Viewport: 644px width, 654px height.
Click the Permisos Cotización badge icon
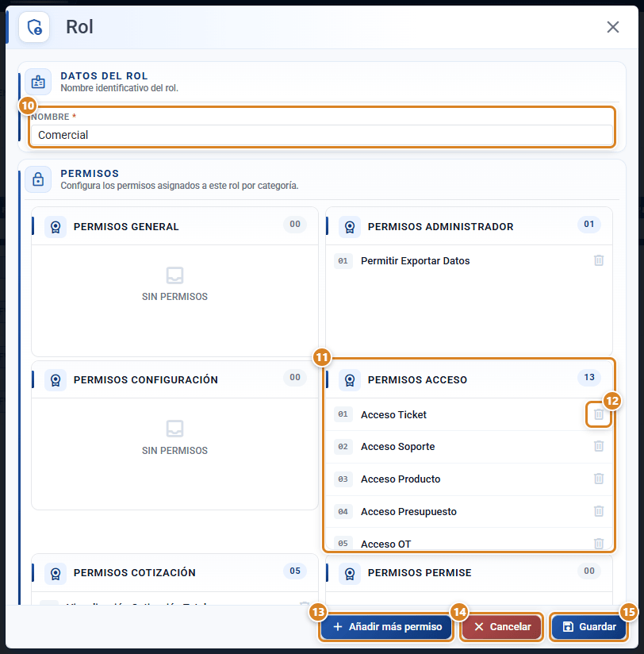(x=56, y=574)
